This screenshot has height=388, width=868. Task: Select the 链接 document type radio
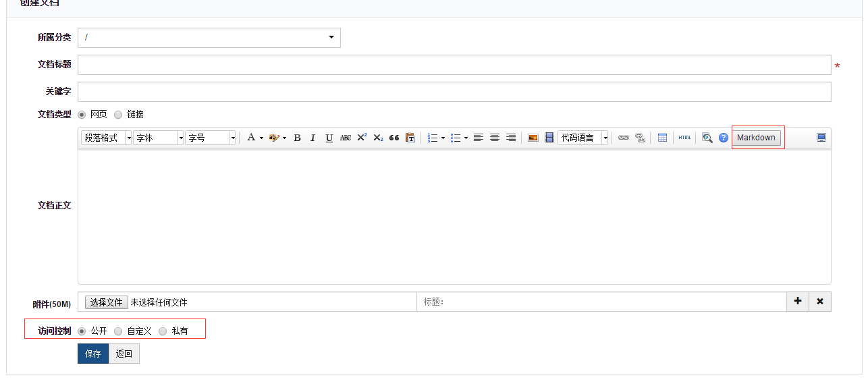click(x=118, y=115)
